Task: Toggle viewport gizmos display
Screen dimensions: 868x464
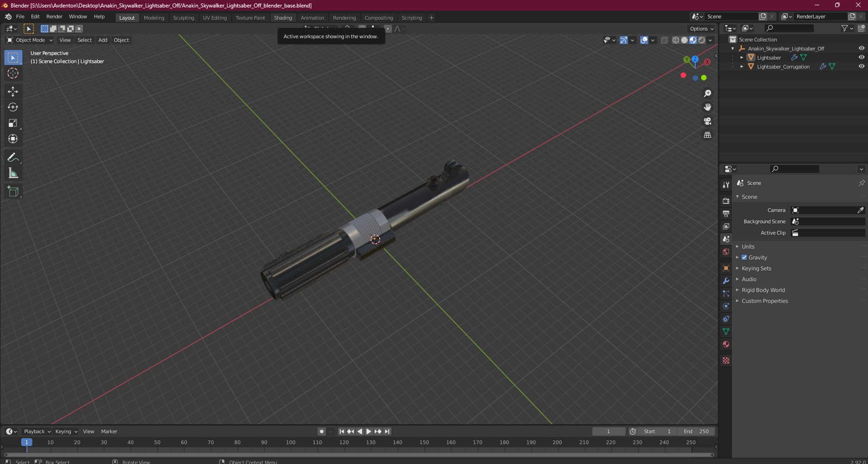Action: pyautogui.click(x=624, y=40)
